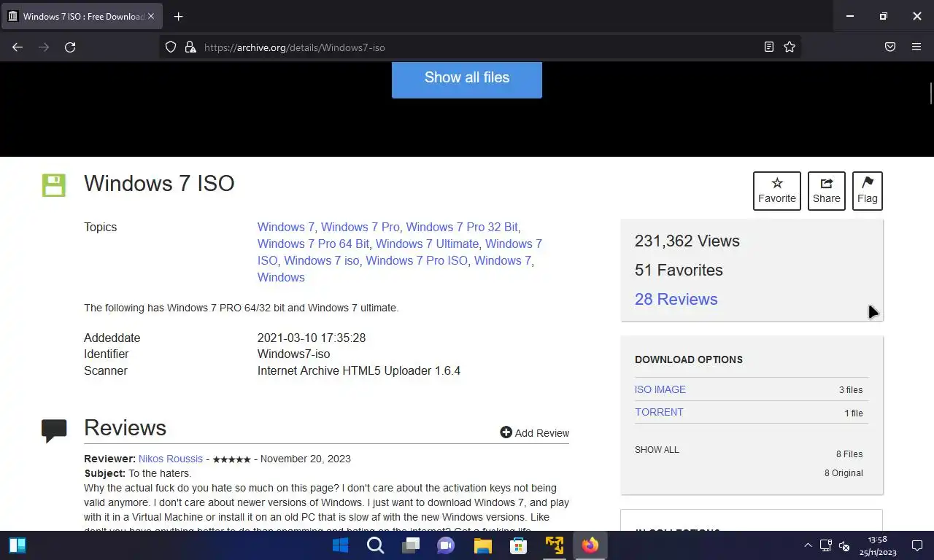The image size is (934, 560).
Task: Click the Favorite button
Action: point(777,191)
